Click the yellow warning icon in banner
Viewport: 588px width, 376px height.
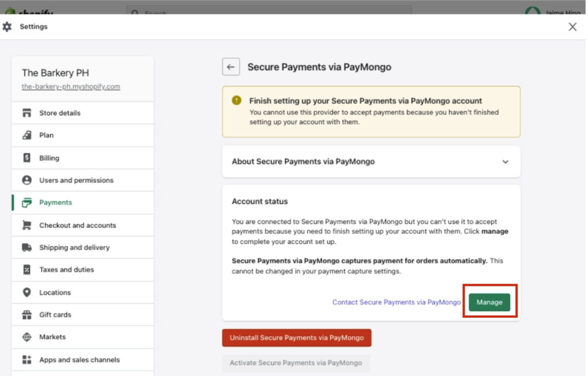click(x=236, y=100)
